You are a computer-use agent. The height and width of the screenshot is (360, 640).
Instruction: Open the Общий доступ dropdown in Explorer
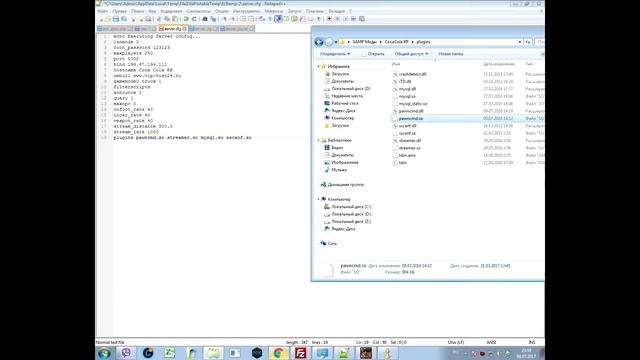tap(411, 54)
